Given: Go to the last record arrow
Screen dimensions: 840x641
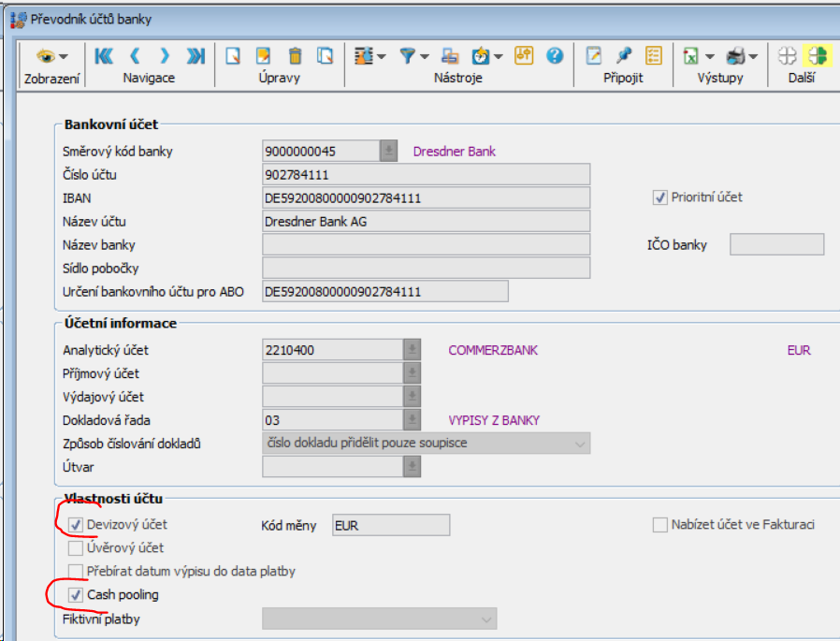Looking at the screenshot, I should pos(195,56).
